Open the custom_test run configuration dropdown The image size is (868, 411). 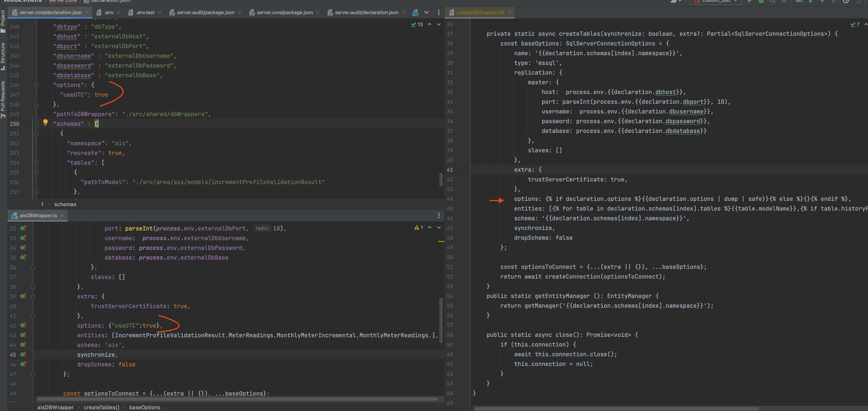click(716, 1)
